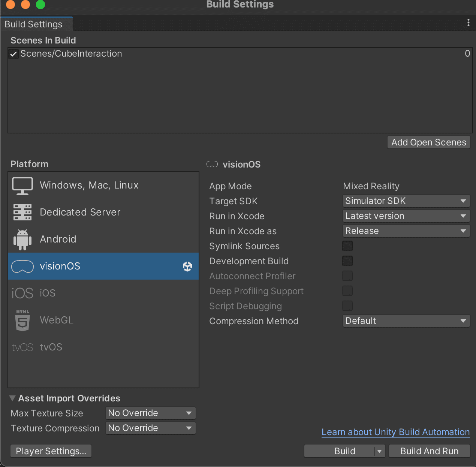Click scene index 0 of CubeInteraction

[467, 54]
